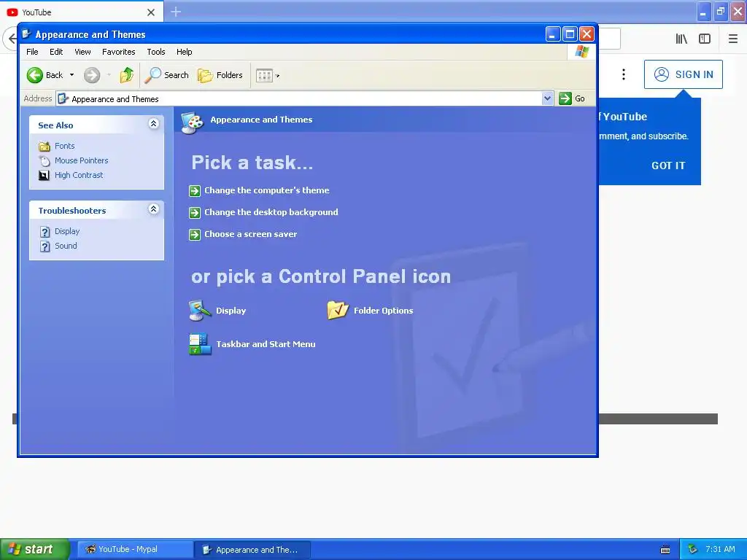Screen dimensions: 747x560
Task: Open YouTube three-dot settings menu
Action: [623, 74]
